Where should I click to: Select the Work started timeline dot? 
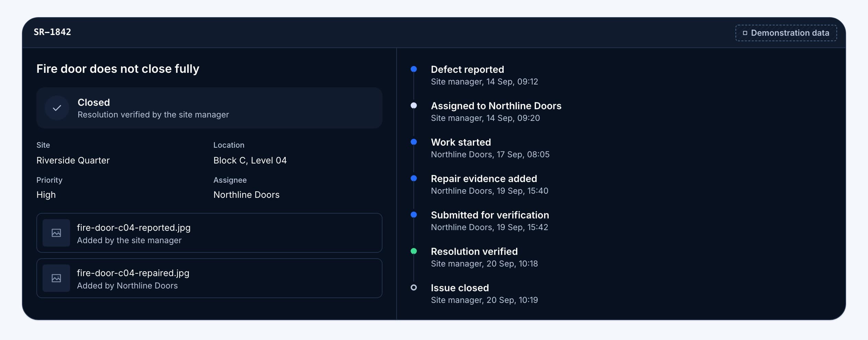coord(414,142)
